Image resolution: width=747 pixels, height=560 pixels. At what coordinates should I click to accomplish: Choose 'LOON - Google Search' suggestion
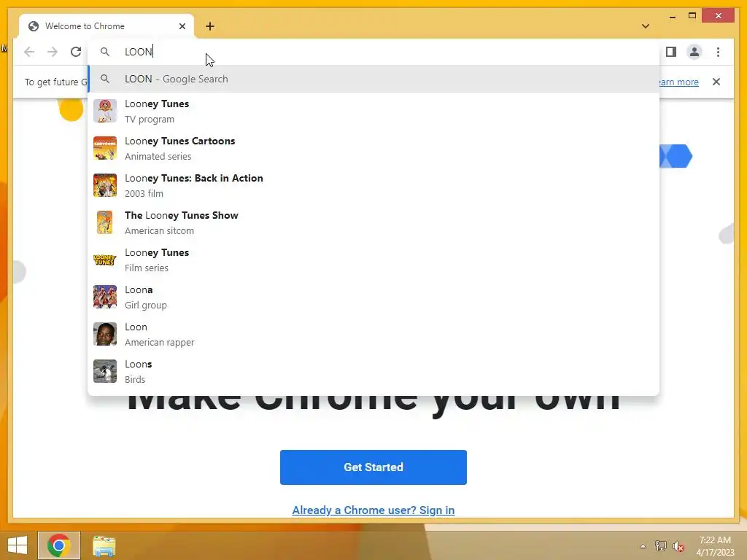tap(374, 79)
